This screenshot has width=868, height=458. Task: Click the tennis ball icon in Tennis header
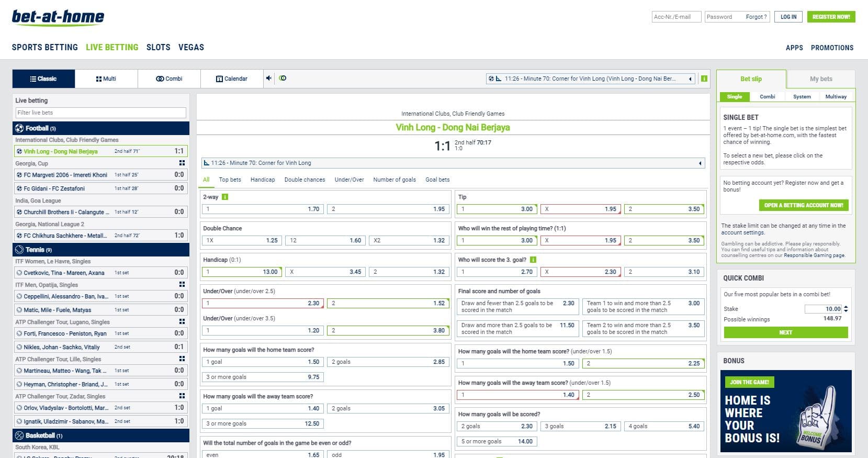[x=19, y=250]
